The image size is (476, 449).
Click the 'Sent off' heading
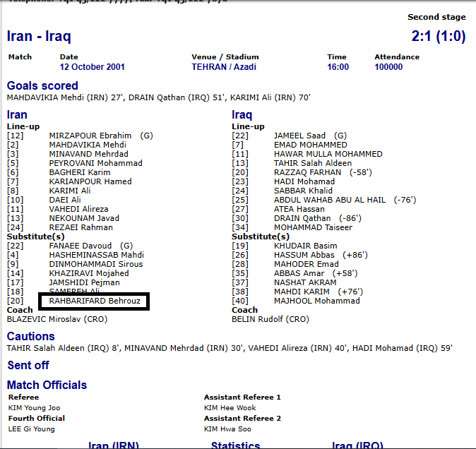[x=28, y=365]
